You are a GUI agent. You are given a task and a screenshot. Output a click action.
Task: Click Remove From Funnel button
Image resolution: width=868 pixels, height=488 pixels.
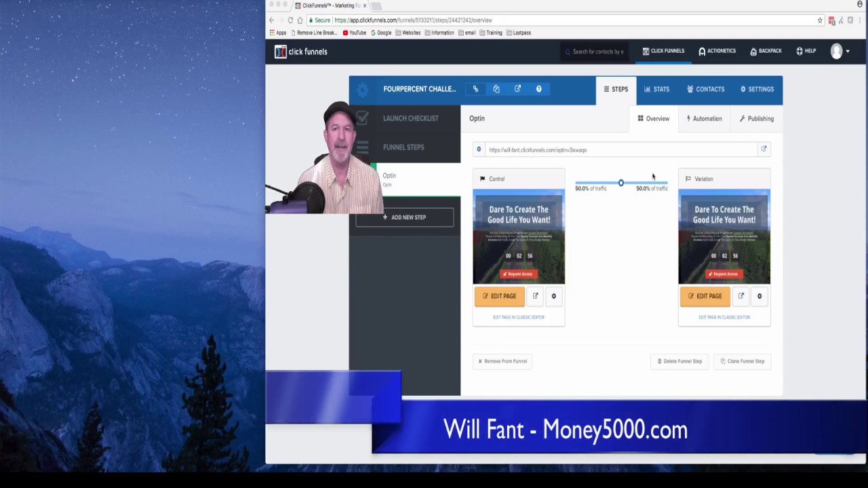(502, 361)
